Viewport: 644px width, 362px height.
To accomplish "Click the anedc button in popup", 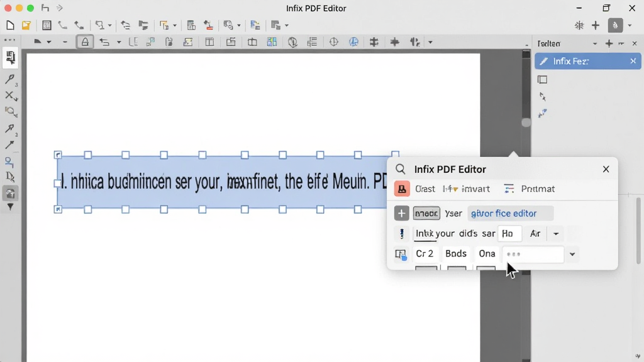I will 426,214.
